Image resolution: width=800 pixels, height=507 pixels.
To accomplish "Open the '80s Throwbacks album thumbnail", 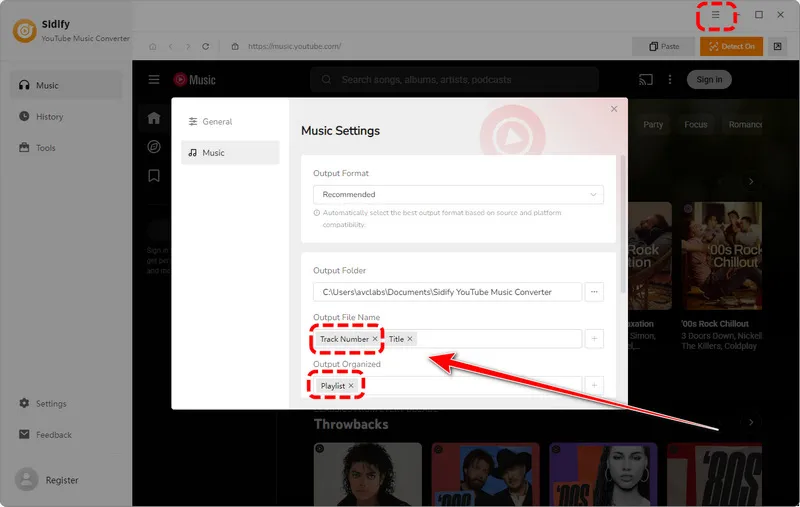I will click(x=714, y=474).
